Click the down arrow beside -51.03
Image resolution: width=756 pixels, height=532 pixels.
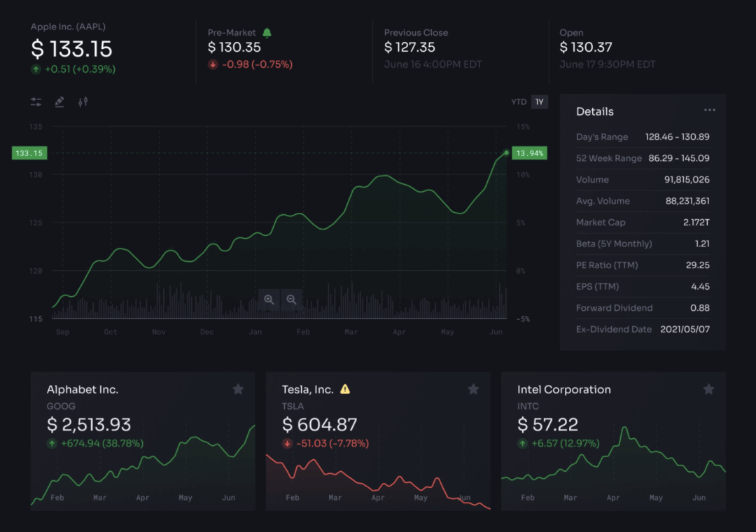coord(287,443)
